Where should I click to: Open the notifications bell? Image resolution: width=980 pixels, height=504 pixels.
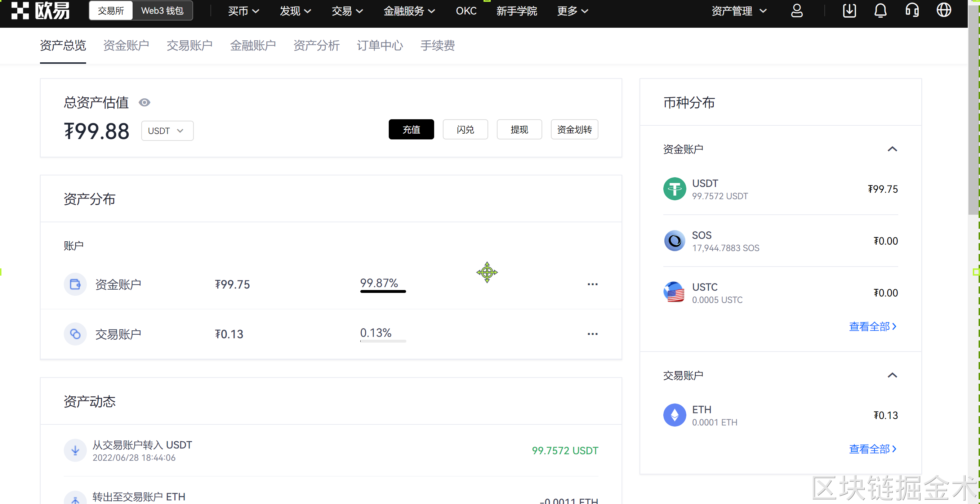click(880, 11)
